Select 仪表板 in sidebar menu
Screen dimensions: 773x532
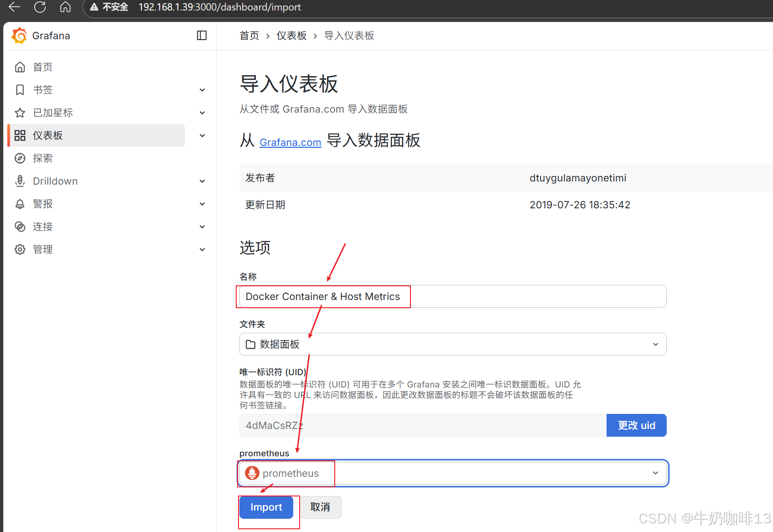tap(48, 135)
